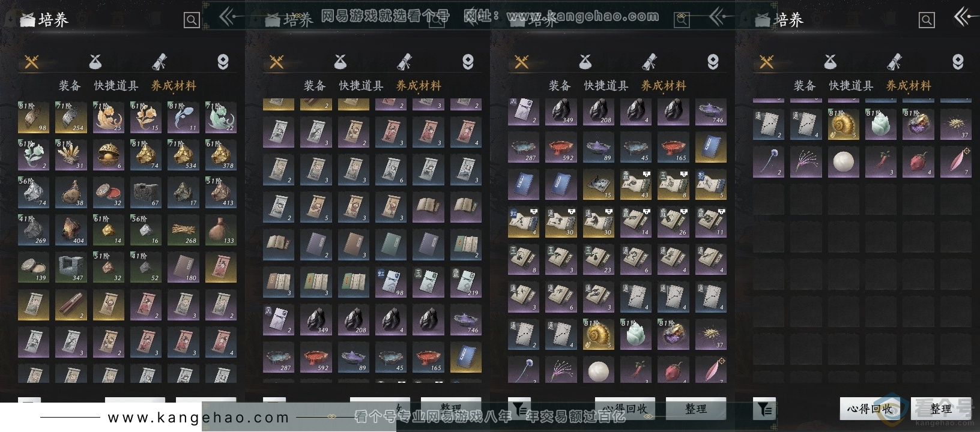Select the red bowl with count 592, second panel
Viewport: 980px width, 432px height.
coord(316,358)
